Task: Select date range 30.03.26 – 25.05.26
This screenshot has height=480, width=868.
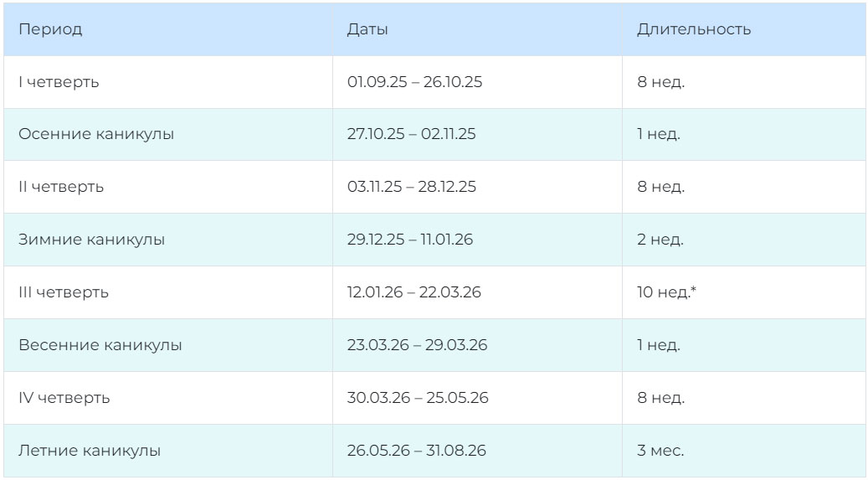Action: tap(418, 398)
